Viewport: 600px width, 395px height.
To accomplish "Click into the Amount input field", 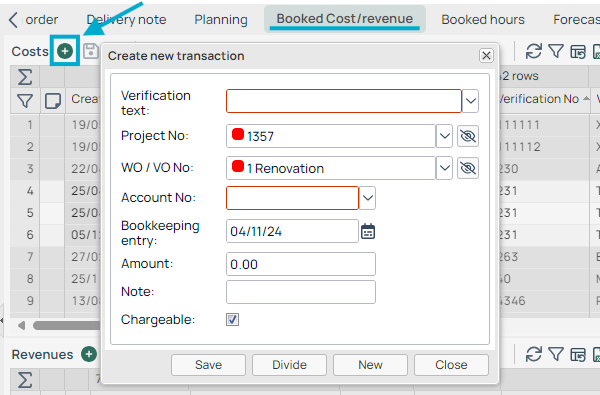I will (301, 264).
